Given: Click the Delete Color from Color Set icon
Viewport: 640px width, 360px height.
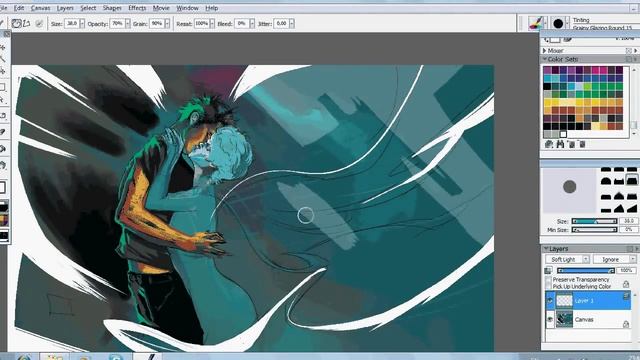Looking at the screenshot, I should tap(582, 144).
